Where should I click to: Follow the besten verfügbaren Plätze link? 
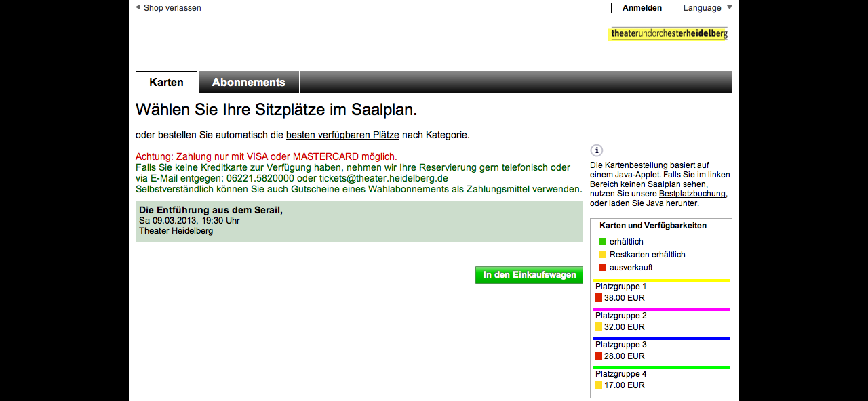[x=342, y=135]
